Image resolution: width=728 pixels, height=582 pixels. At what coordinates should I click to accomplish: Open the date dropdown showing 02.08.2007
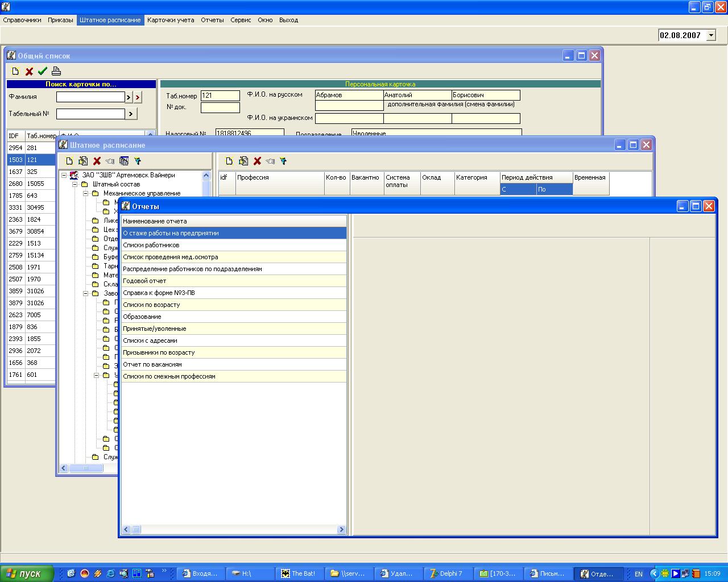coord(710,35)
